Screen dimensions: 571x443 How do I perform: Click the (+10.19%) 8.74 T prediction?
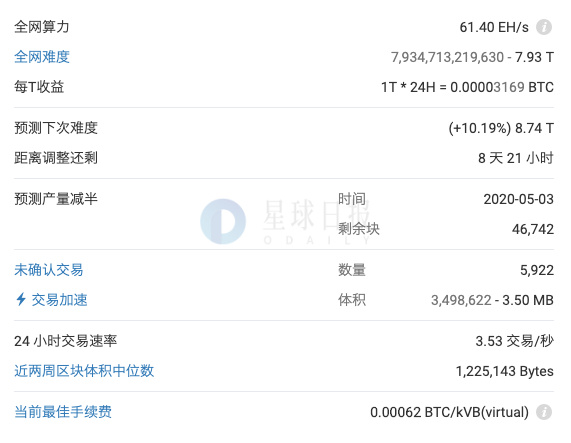tap(501, 128)
